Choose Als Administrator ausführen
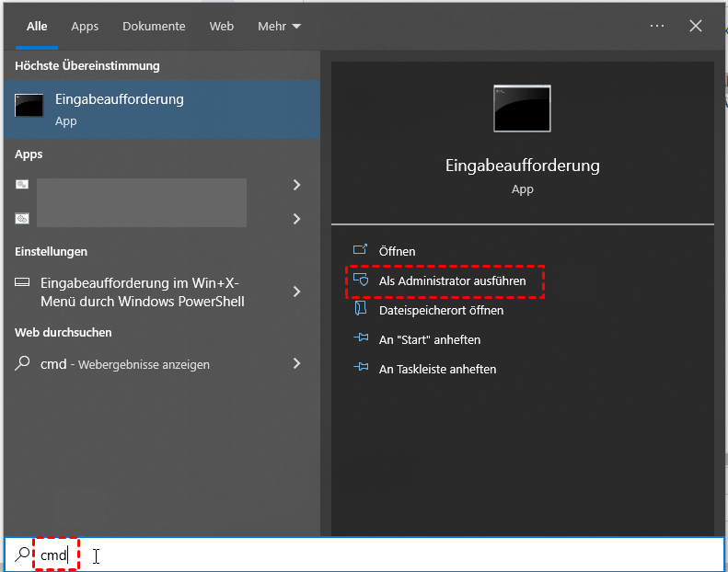The image size is (728, 572). [x=452, y=281]
